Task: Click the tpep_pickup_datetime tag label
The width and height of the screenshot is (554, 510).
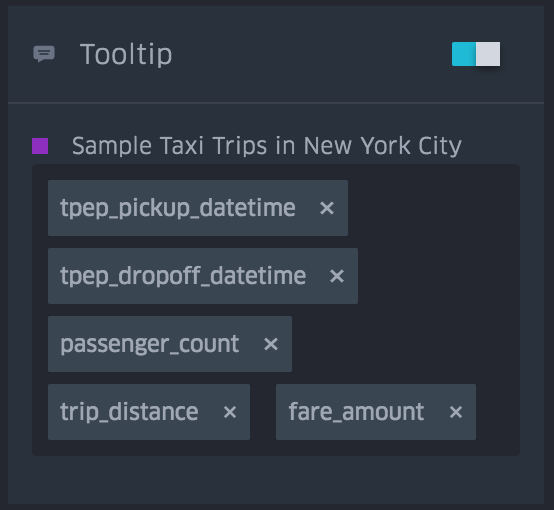Action: (178, 208)
